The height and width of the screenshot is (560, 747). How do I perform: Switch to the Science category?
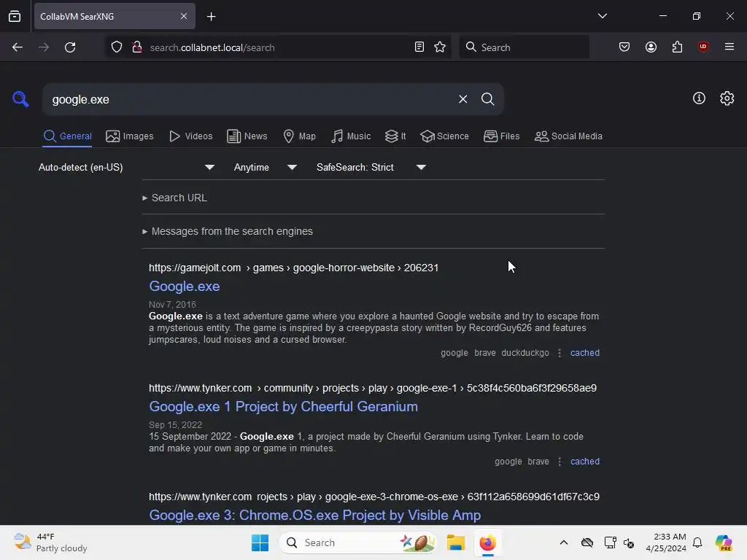(444, 136)
